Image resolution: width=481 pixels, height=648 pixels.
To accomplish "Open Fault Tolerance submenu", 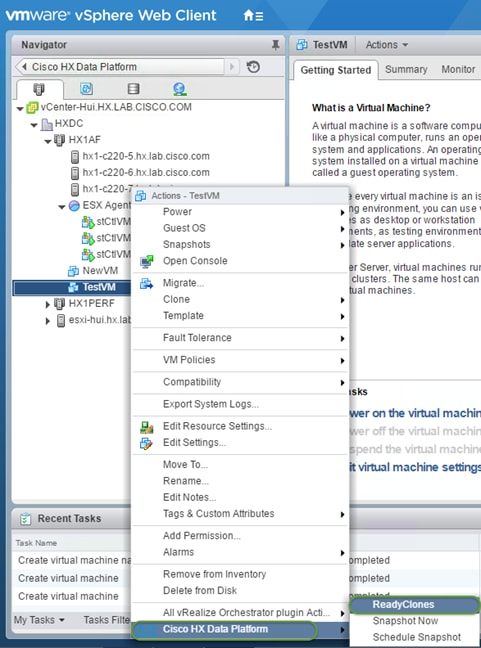I will pyautogui.click(x=240, y=338).
